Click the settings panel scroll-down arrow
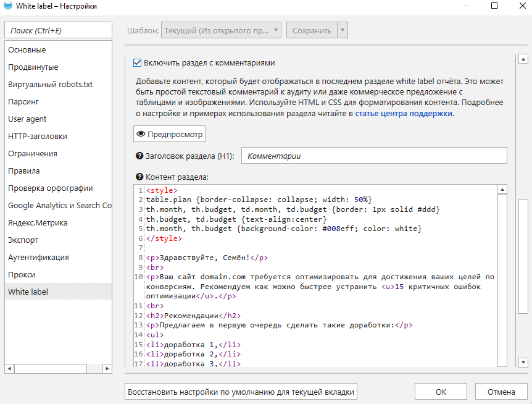Viewport: 532px width, 404px height. click(523, 362)
